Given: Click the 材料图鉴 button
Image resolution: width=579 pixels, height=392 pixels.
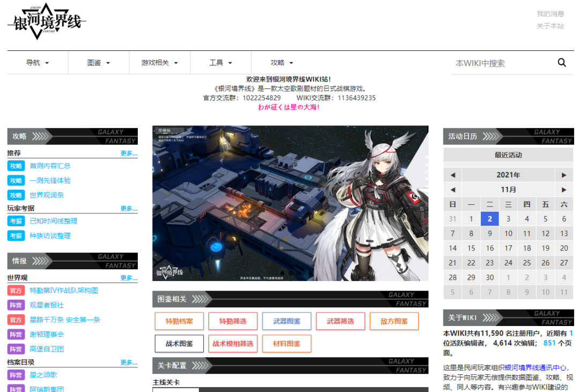Looking at the screenshot, I should (x=287, y=344).
